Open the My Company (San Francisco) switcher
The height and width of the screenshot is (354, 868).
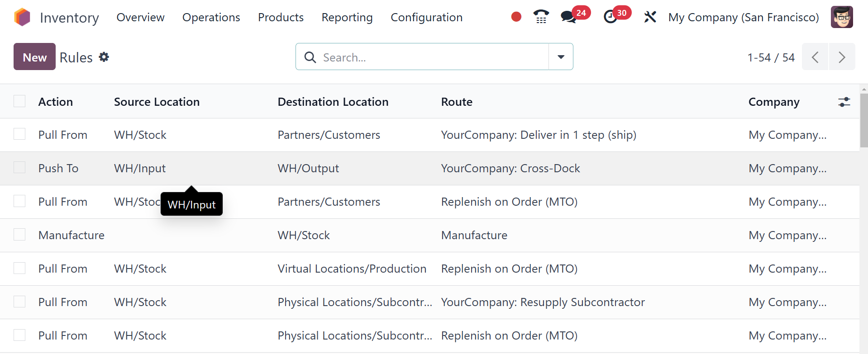(x=743, y=17)
